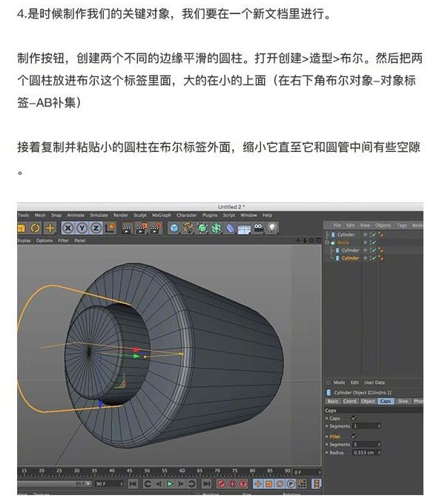Click the coordinate system cube icon

point(110,228)
